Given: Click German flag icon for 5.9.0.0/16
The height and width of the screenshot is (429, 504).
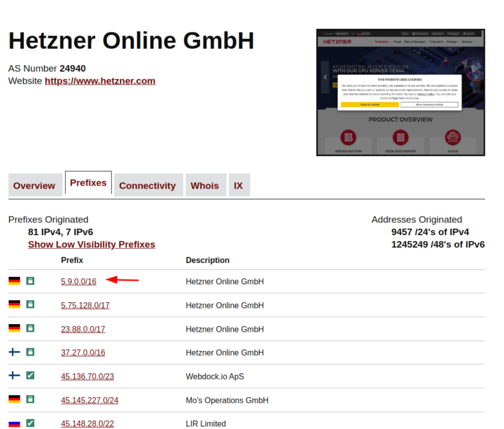Looking at the screenshot, I should point(14,281).
